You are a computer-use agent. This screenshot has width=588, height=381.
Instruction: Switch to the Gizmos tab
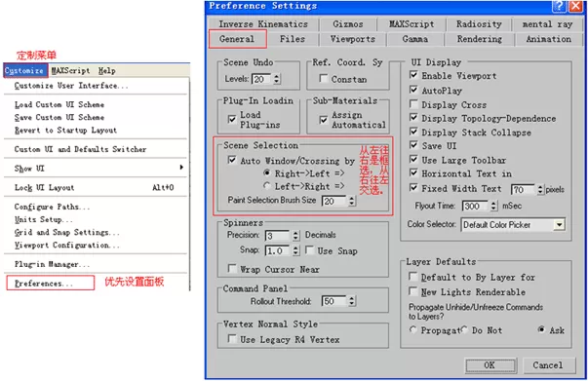348,24
